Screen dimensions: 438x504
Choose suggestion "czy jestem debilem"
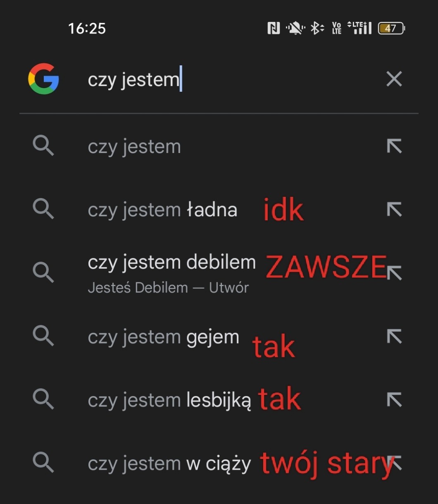point(171,263)
